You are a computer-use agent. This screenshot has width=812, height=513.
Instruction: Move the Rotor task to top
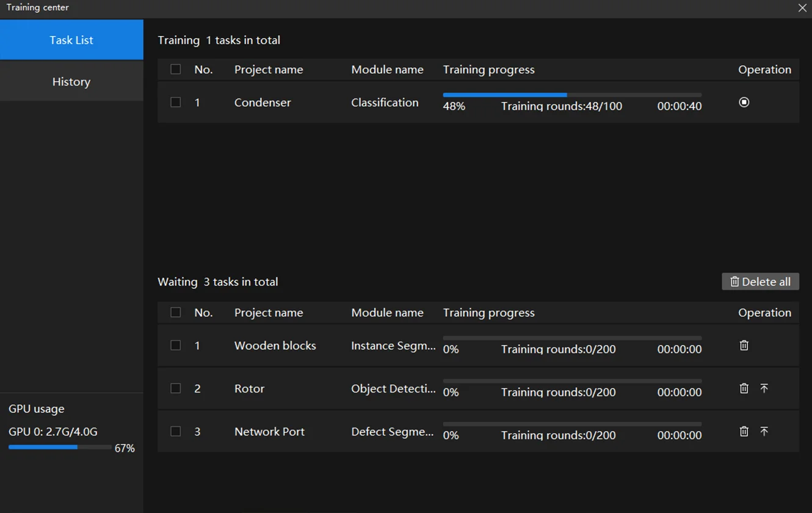764,388
